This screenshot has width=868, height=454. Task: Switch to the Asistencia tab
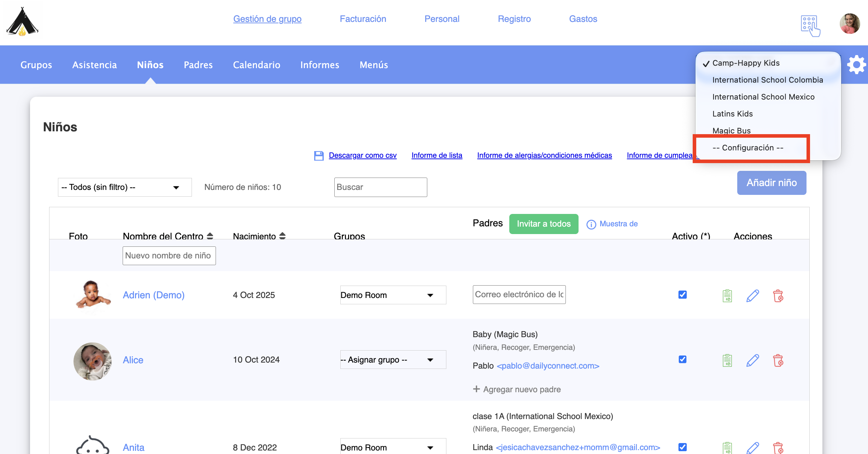coord(94,65)
